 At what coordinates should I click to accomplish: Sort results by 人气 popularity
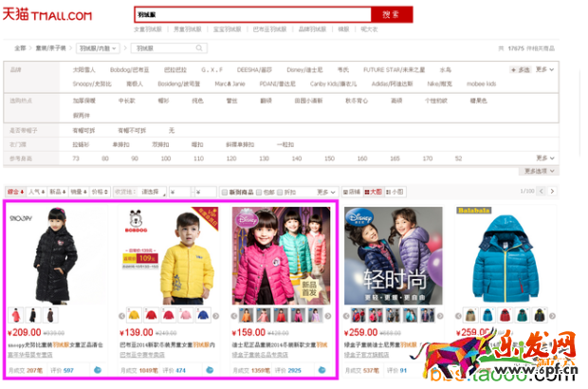(x=36, y=191)
